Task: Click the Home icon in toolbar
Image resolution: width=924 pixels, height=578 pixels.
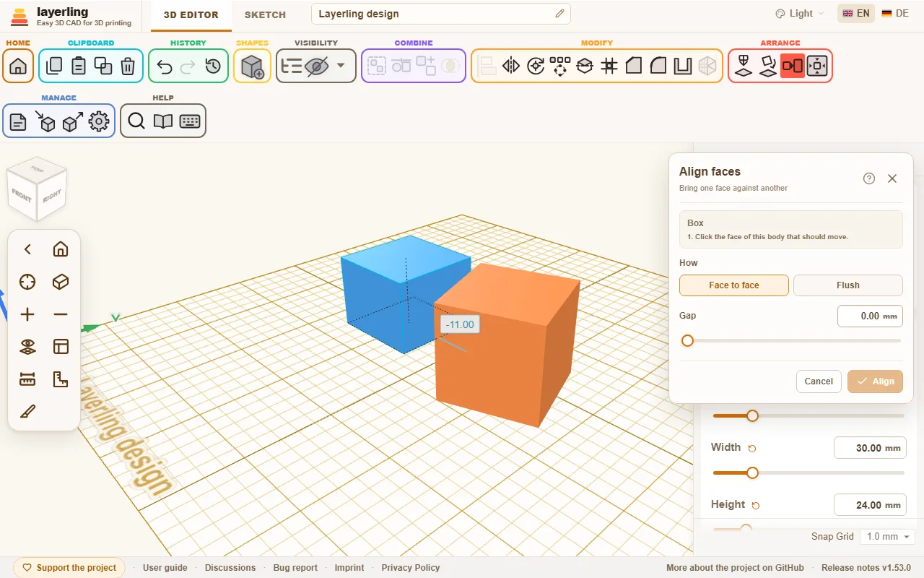Action: point(18,66)
